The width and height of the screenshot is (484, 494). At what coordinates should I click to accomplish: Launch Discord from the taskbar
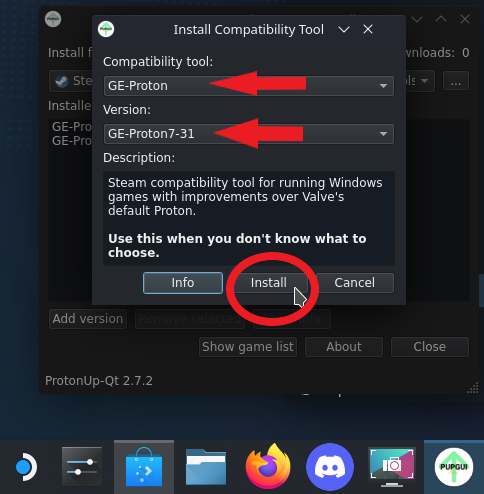pos(330,467)
